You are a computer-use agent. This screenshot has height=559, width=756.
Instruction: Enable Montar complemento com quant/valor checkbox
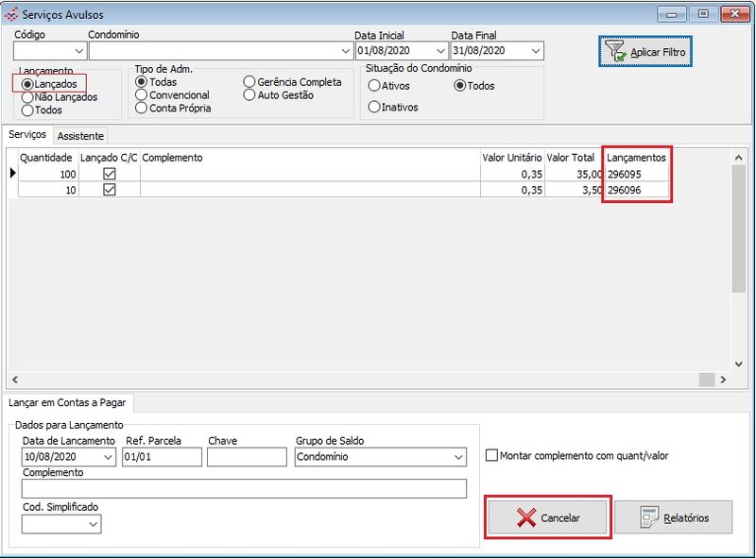pos(491,456)
